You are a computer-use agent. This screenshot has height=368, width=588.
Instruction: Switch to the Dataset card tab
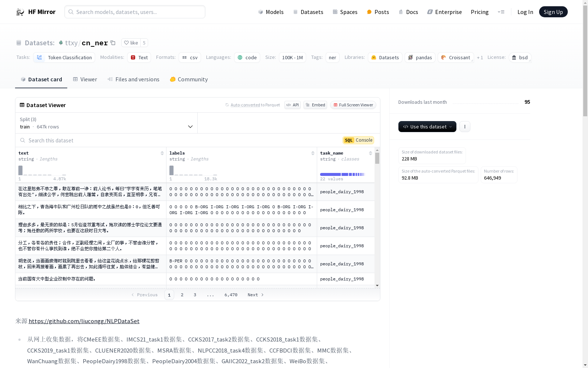pyautogui.click(x=41, y=79)
